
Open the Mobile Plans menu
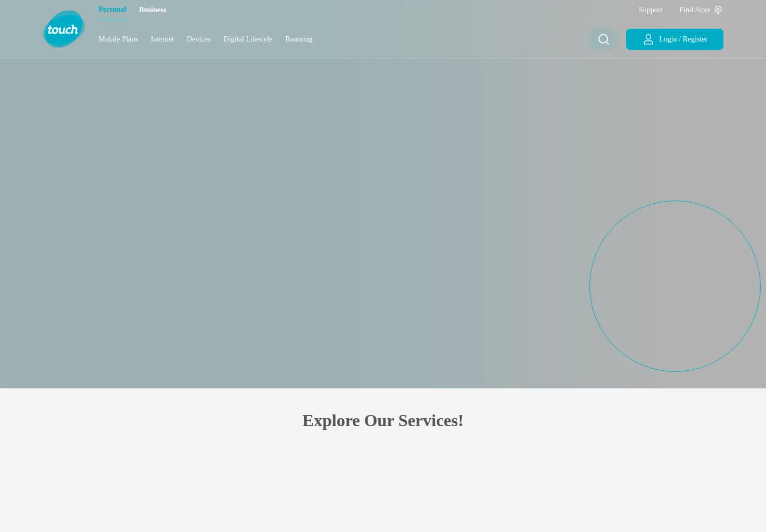[x=118, y=39]
